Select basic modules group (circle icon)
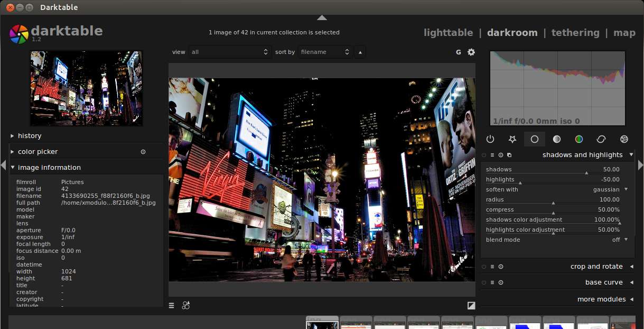 534,139
